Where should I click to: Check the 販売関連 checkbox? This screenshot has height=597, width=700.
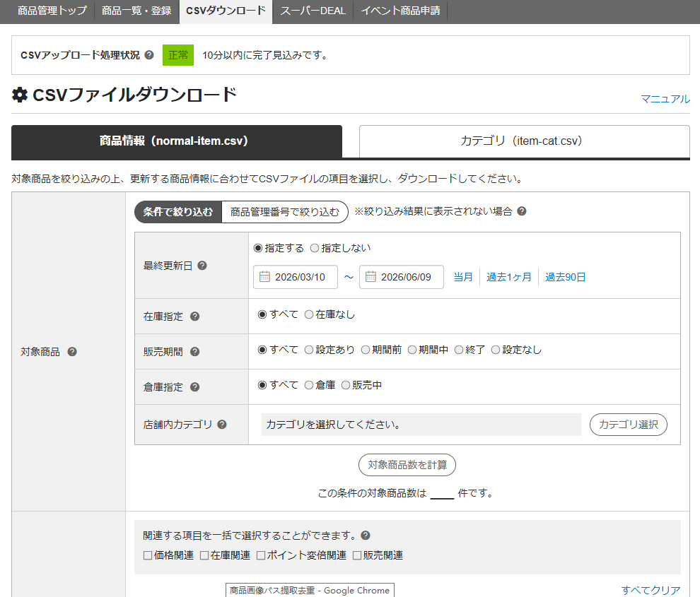pyautogui.click(x=357, y=555)
